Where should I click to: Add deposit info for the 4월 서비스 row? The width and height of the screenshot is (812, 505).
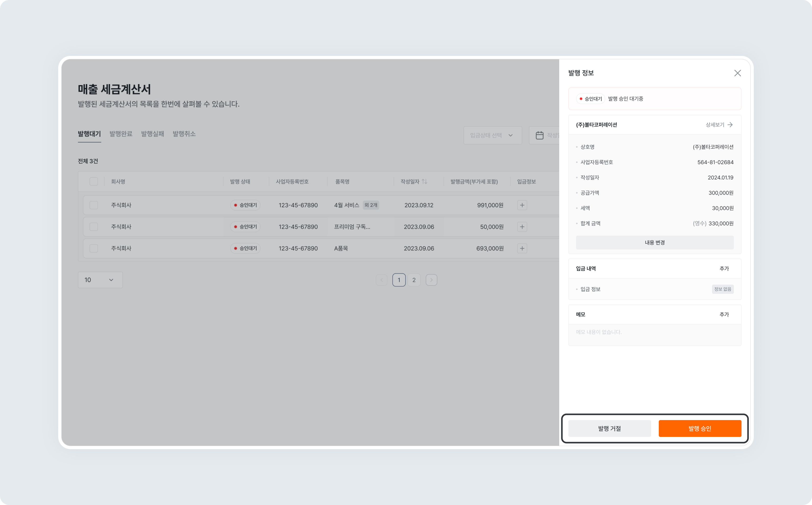pyautogui.click(x=522, y=205)
